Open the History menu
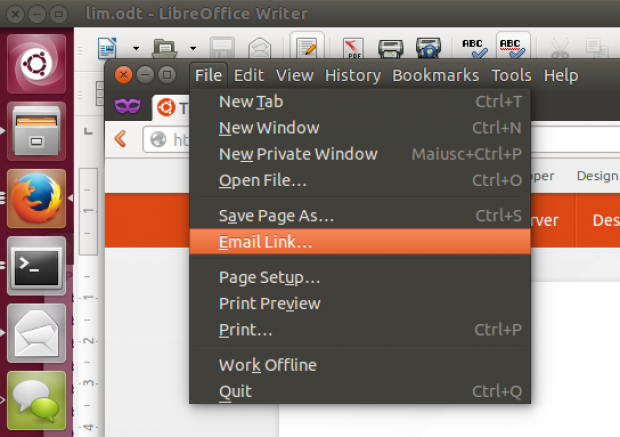 (x=353, y=75)
